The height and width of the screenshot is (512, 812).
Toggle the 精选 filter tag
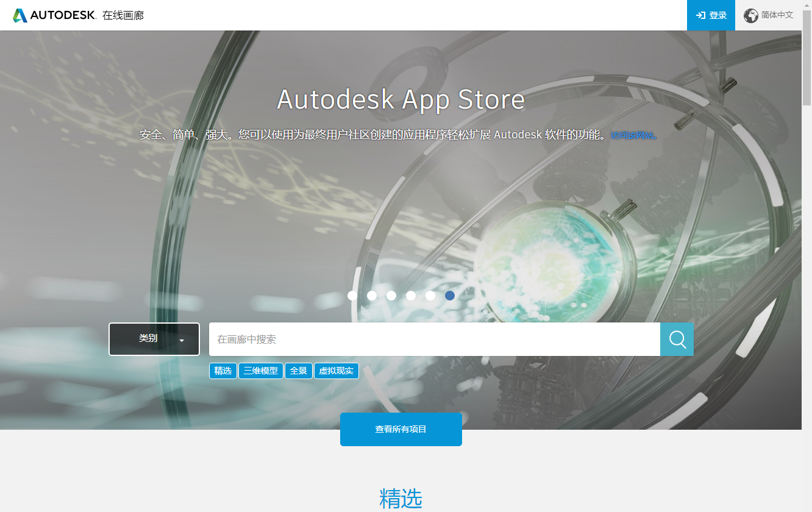223,371
